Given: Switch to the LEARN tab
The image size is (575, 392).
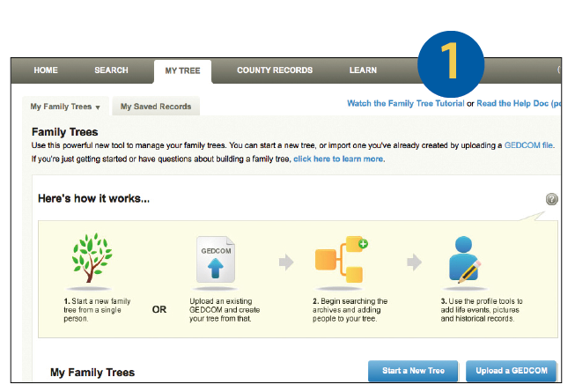Looking at the screenshot, I should [363, 70].
